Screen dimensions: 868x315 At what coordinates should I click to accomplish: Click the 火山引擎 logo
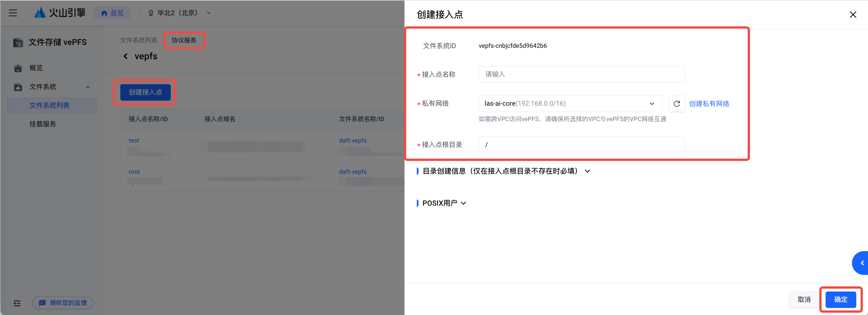(x=60, y=13)
